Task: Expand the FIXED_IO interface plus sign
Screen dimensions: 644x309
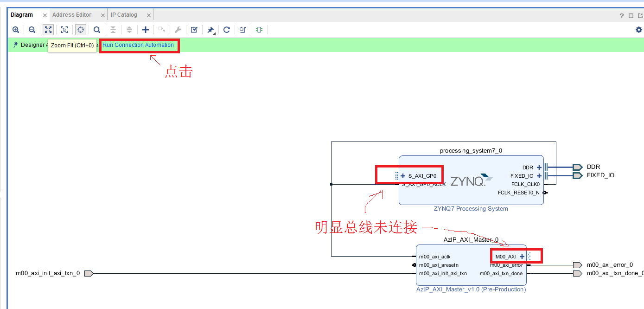Action: coord(539,176)
